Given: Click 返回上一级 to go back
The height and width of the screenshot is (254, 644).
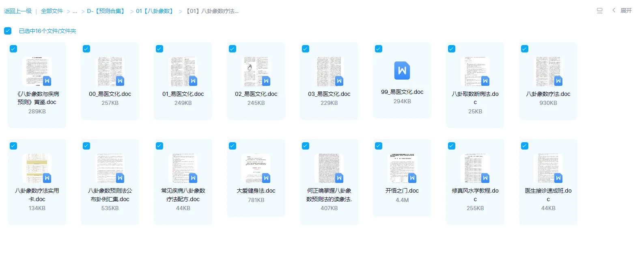Looking at the screenshot, I should [x=18, y=11].
